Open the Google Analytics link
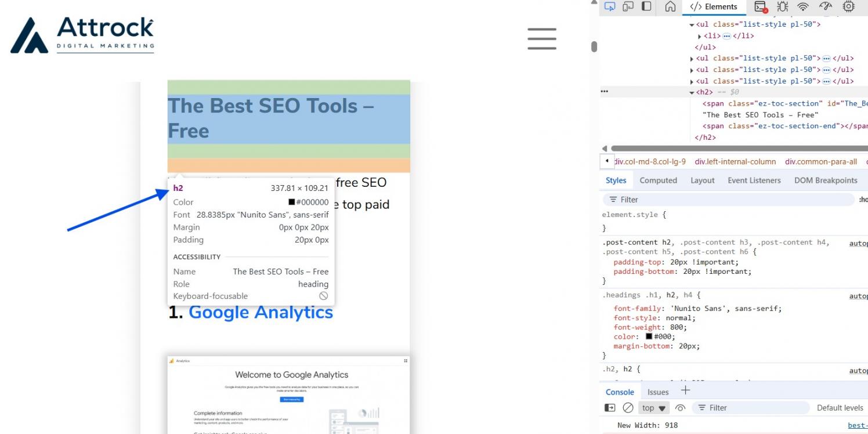 [x=261, y=312]
